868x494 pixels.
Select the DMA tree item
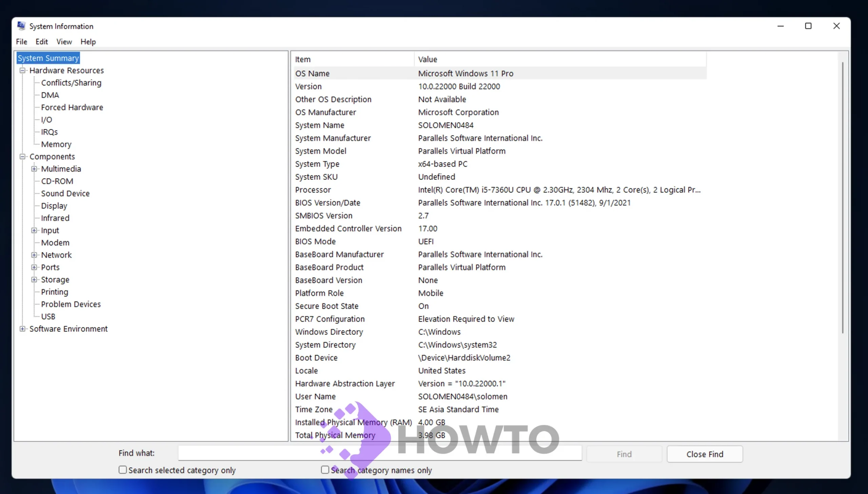coord(50,95)
